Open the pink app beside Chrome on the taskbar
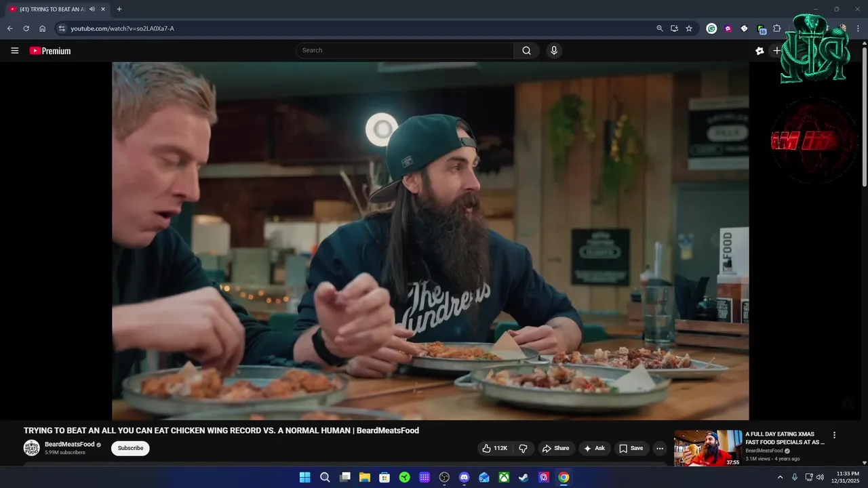Screen dimensions: 868x488 coord(544,477)
